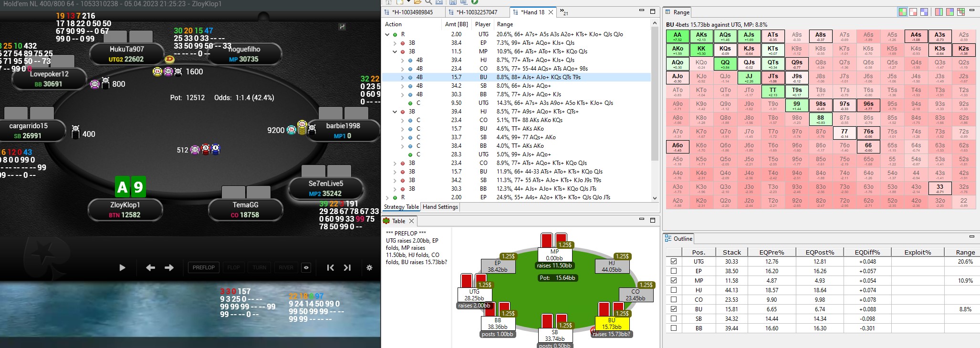Select the three-stripe red-blue-green range icon
The height and width of the screenshot is (348, 980).
click(x=939, y=12)
